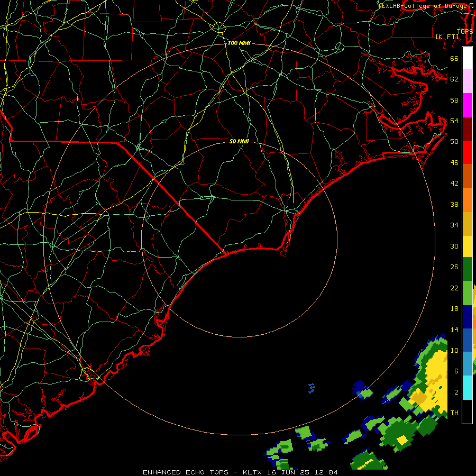The width and height of the screenshot is (476, 476).
Task: Click the dark orange 42-46 kft legend swatch
Action: point(467,176)
